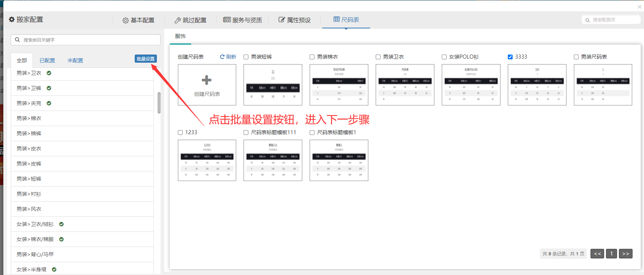This screenshot has width=644, height=275.
Task: Go to next page with >> button
Action: point(626,254)
